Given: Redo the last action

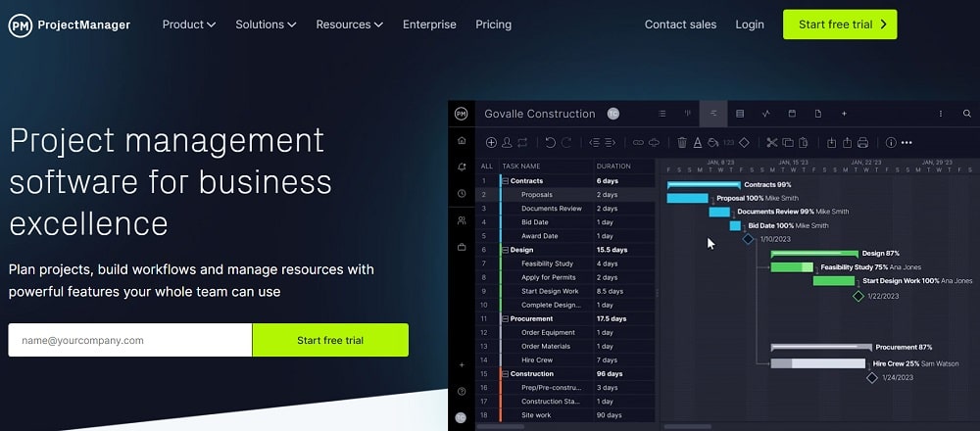Looking at the screenshot, I should [566, 142].
